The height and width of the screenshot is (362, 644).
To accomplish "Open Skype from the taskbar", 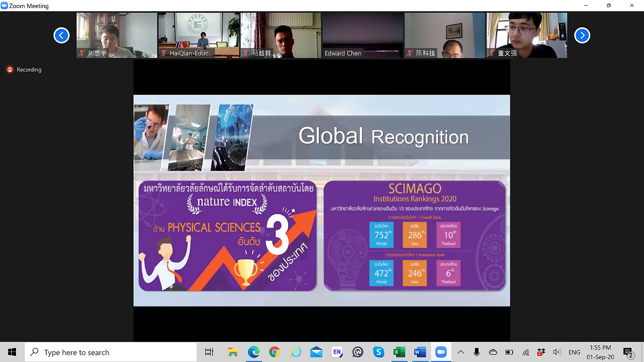I will coord(378,352).
